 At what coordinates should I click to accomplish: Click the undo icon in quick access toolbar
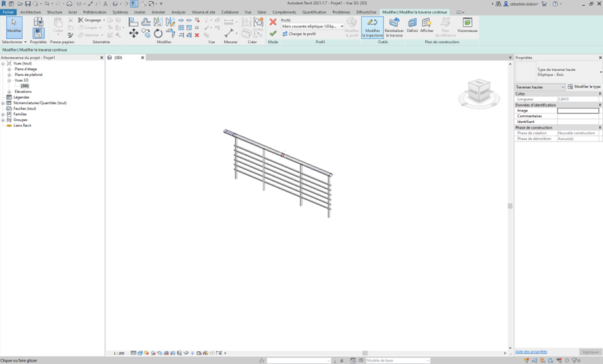pyautogui.click(x=47, y=3)
